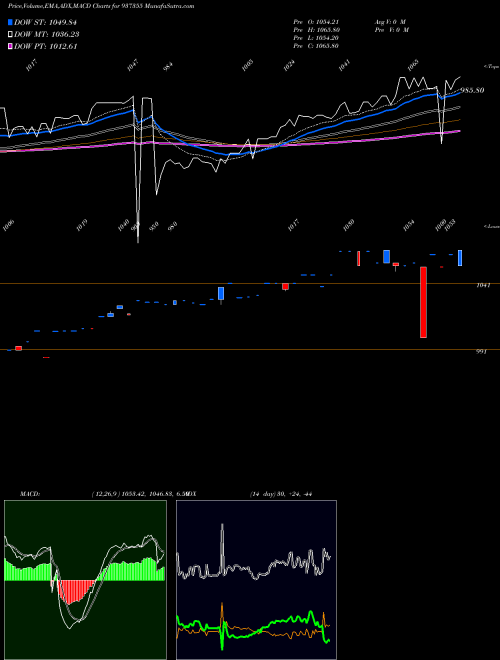Viewport: 500px width, 660px height.
Task: Click the magenta DOW PT legend square
Action: [x=11, y=46]
